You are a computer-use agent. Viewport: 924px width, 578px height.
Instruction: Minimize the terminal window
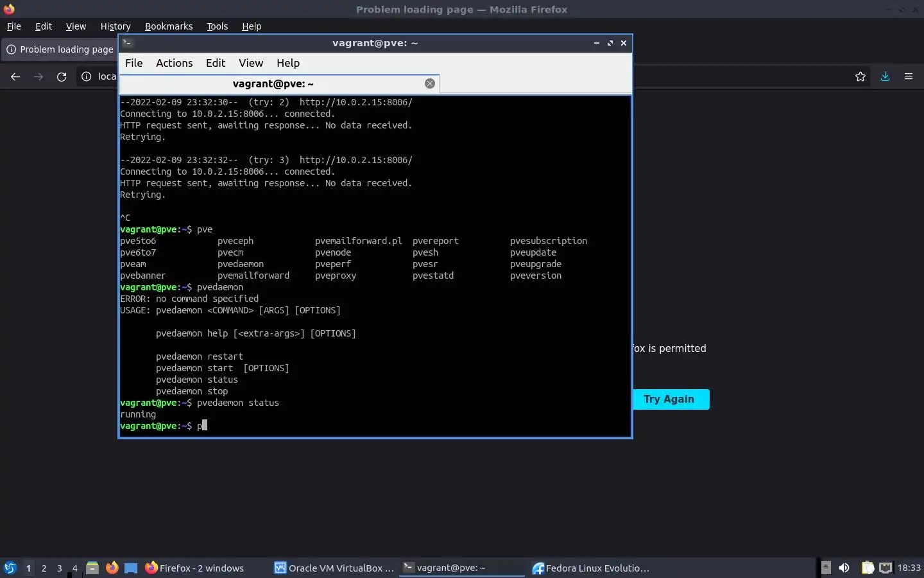tap(597, 43)
